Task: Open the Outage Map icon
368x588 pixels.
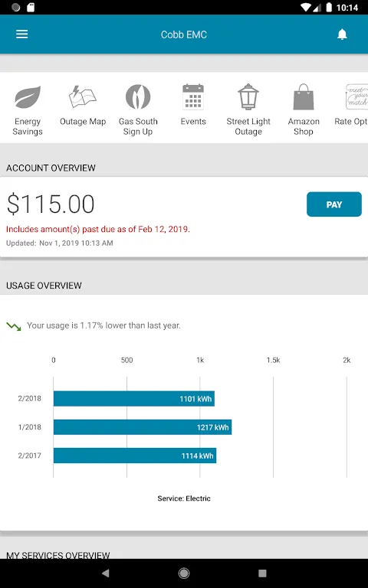Action: pyautogui.click(x=83, y=97)
